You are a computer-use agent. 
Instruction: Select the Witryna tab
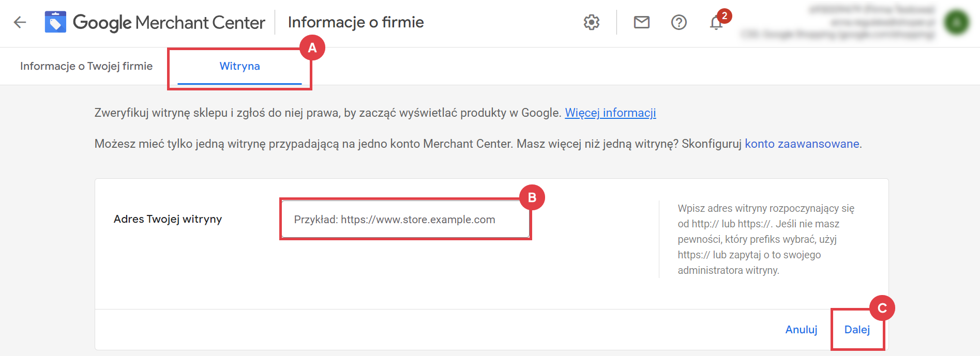239,66
